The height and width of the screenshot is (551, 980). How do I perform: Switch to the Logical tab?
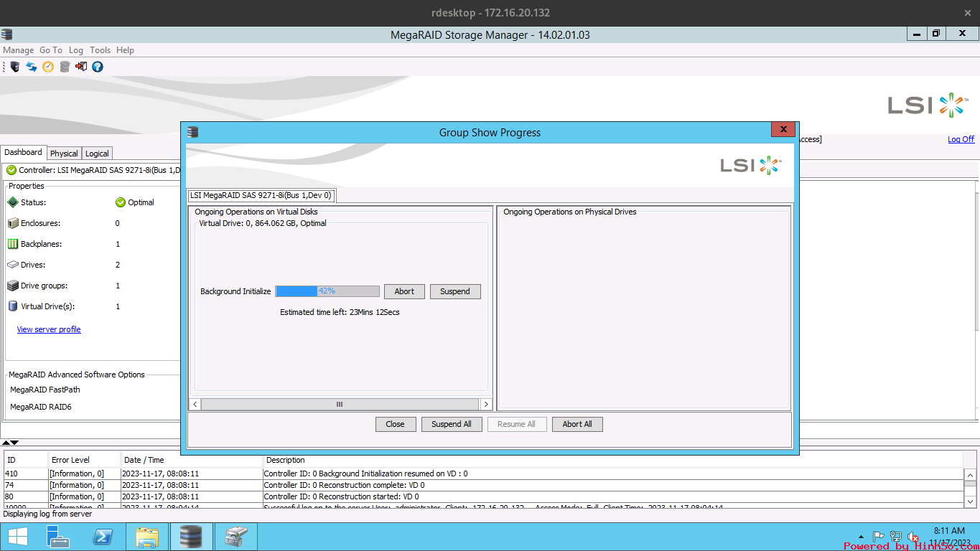(x=97, y=154)
